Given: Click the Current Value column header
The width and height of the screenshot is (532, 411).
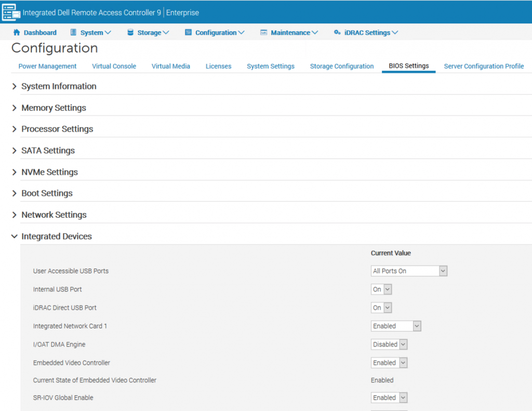Looking at the screenshot, I should click(391, 253).
